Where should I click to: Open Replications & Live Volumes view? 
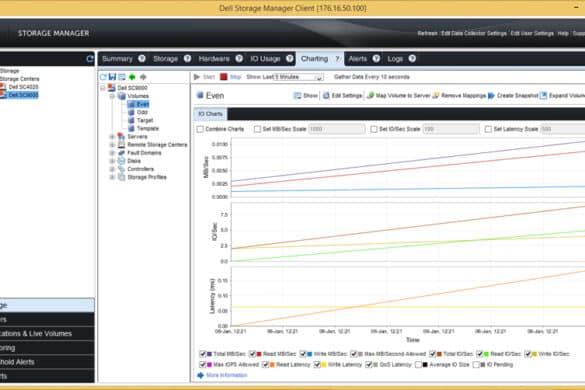(x=47, y=333)
